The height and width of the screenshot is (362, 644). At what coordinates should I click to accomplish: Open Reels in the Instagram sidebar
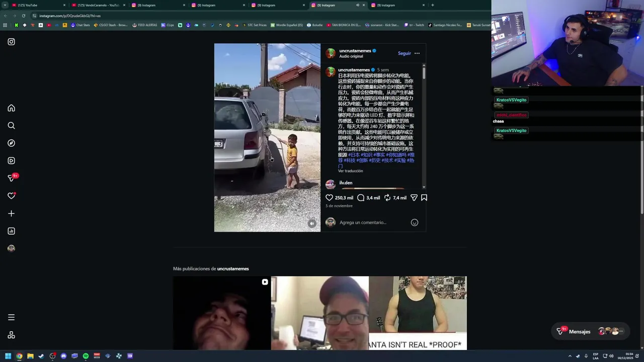[11, 161]
